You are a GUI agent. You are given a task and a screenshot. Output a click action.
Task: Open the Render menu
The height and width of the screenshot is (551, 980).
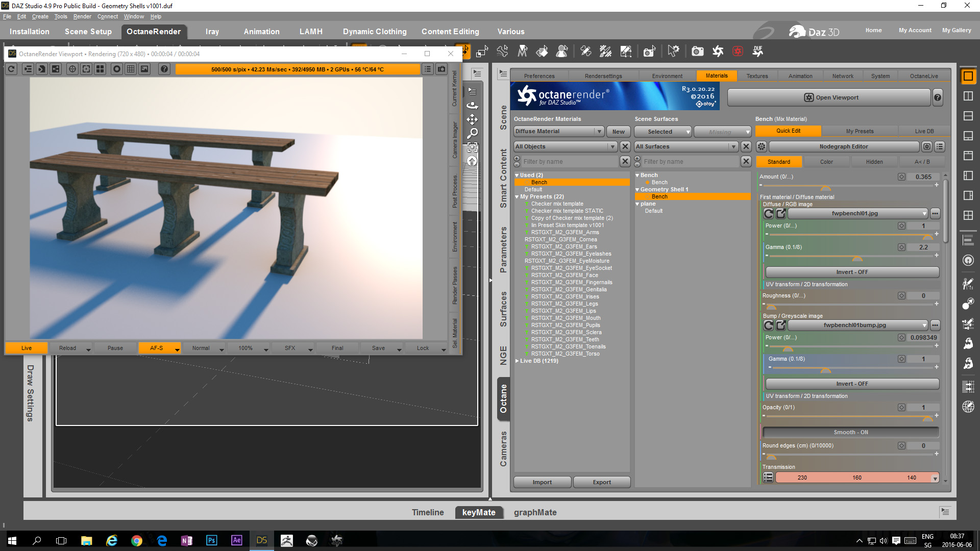[x=82, y=16]
